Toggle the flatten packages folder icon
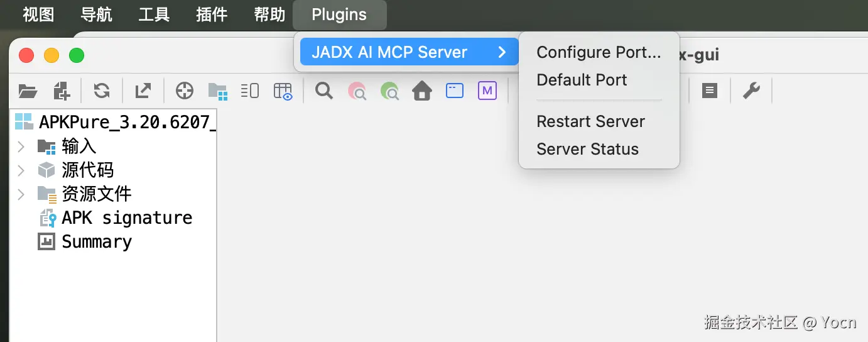This screenshot has height=342, width=868. pyautogui.click(x=217, y=91)
